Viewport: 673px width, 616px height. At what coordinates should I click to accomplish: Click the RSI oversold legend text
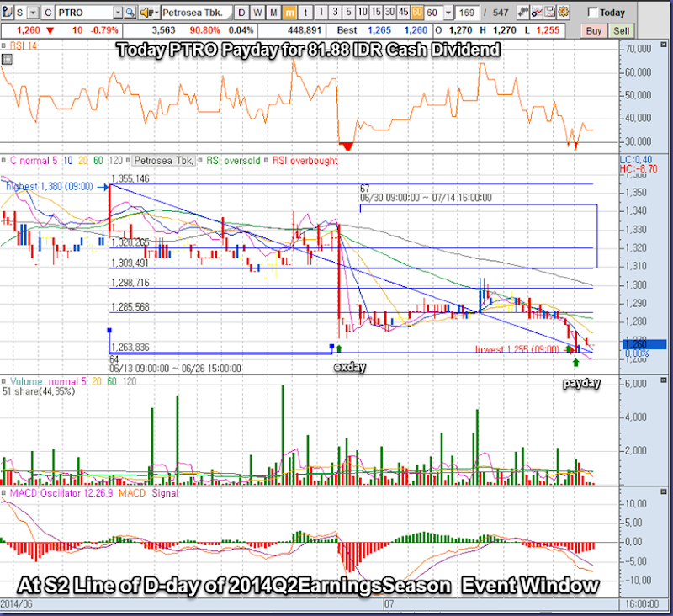click(233, 161)
